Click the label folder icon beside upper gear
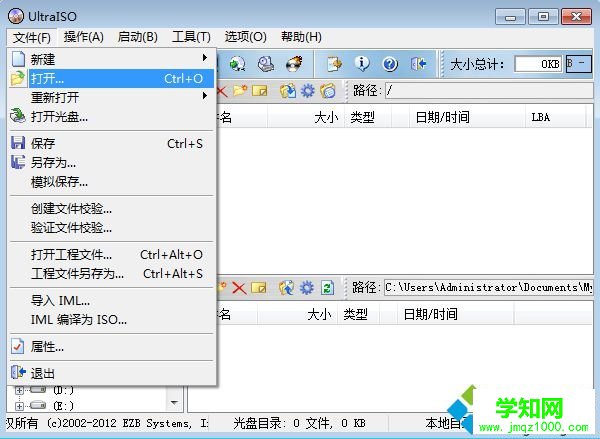The image size is (600, 439). (x=328, y=91)
